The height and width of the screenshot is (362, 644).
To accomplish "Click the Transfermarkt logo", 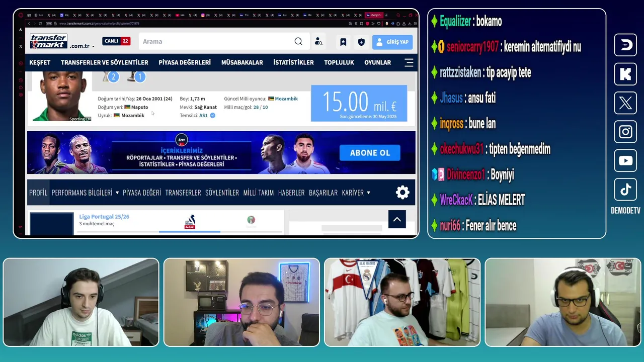I will point(48,41).
